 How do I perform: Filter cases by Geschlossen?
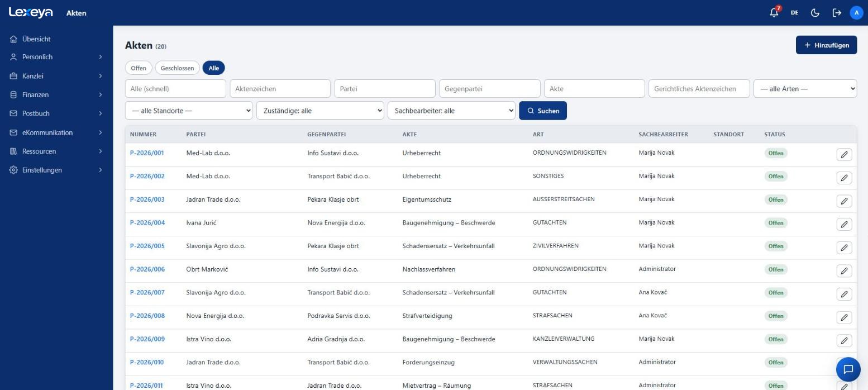pos(177,68)
